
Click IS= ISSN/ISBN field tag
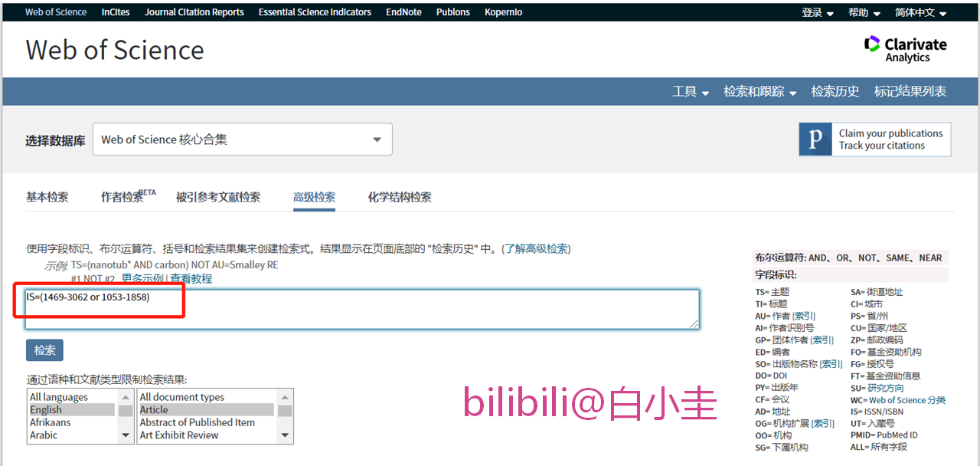877,412
